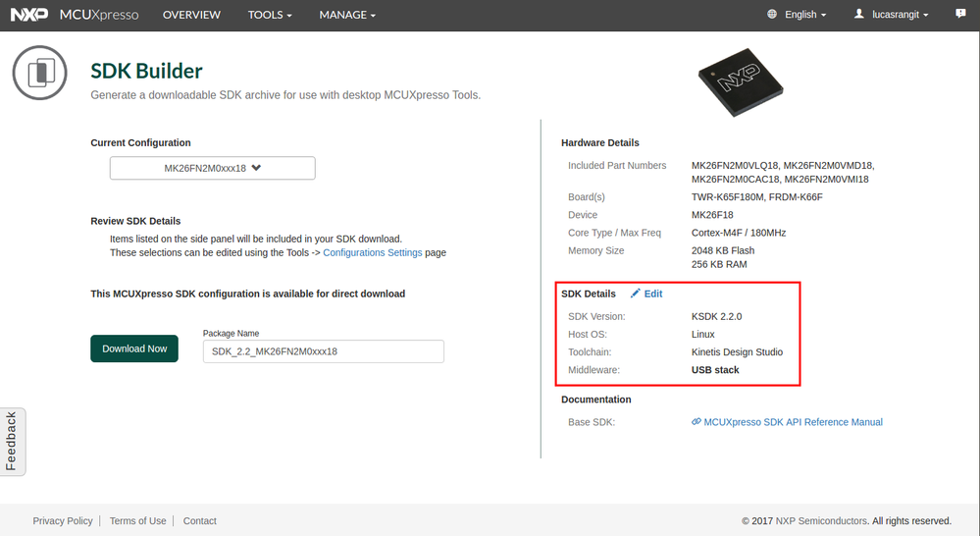Click the globe language icon
980x536 pixels.
[772, 15]
